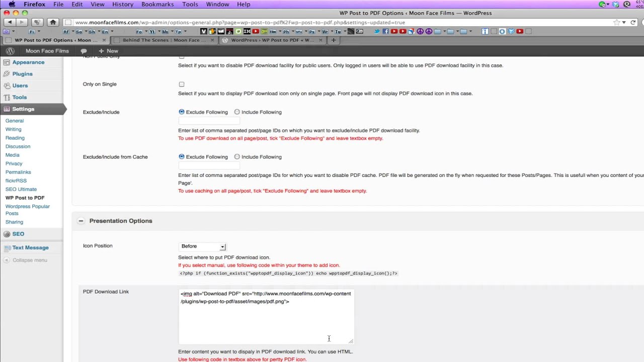Open the + New admin bar item

[108, 51]
